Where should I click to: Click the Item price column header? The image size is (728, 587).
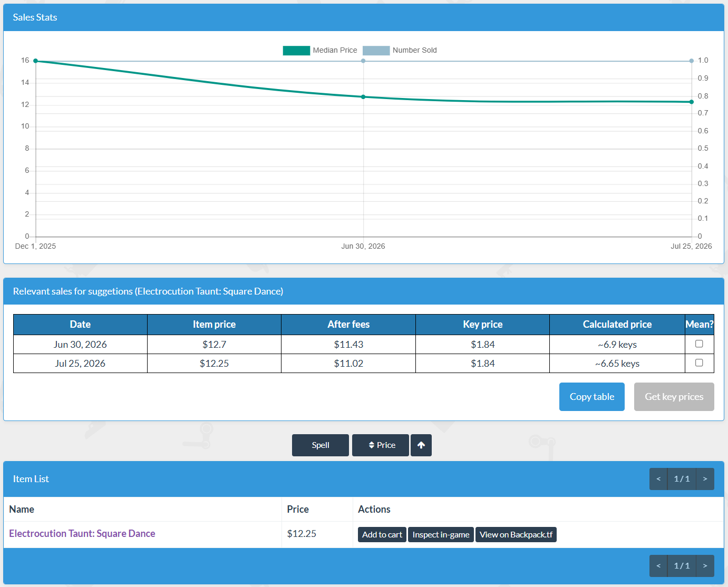(x=214, y=325)
